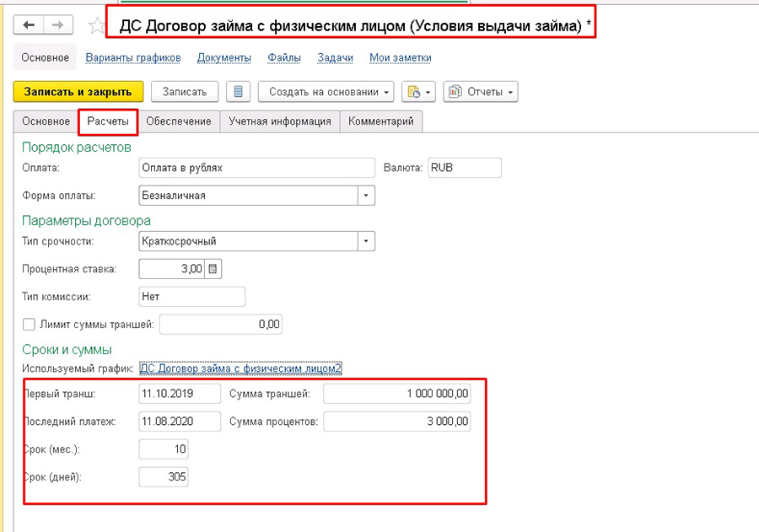The image size is (759, 532).
Task: Click the Сумма траншей amount field
Action: (396, 394)
